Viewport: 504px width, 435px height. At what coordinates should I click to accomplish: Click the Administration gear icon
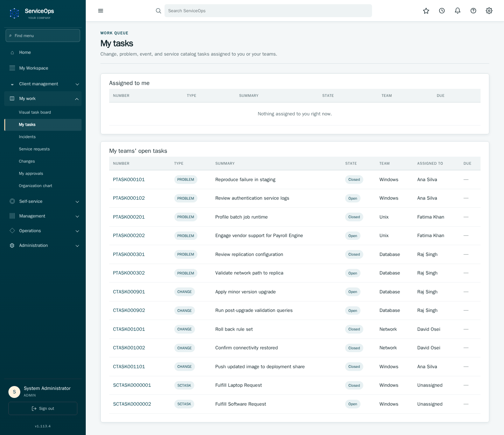(x=12, y=245)
